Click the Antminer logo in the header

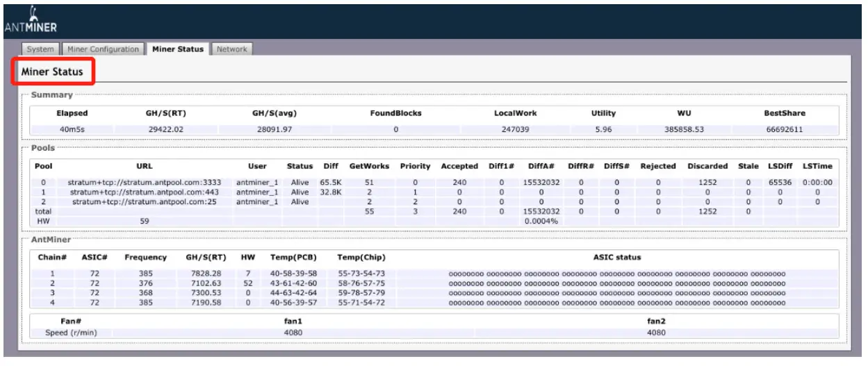coord(30,21)
